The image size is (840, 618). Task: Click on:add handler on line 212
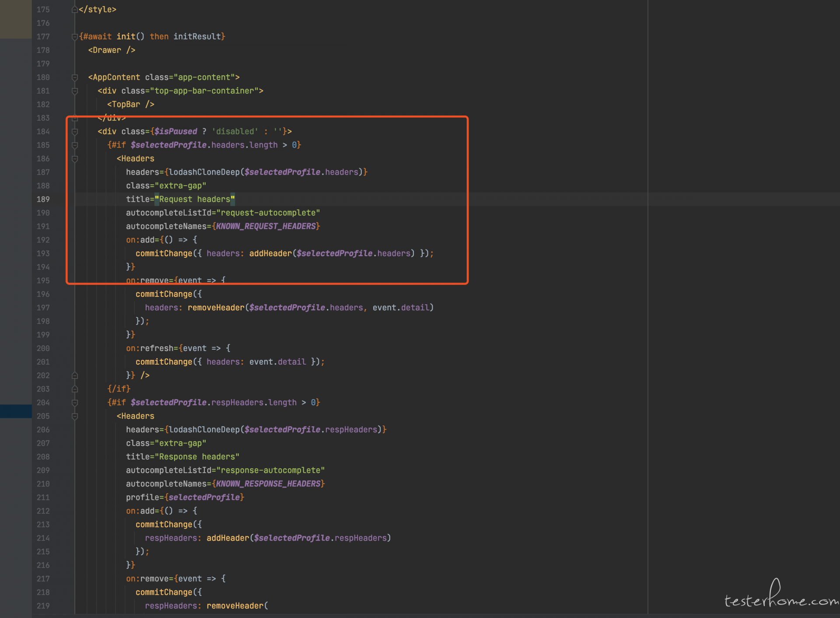140,512
